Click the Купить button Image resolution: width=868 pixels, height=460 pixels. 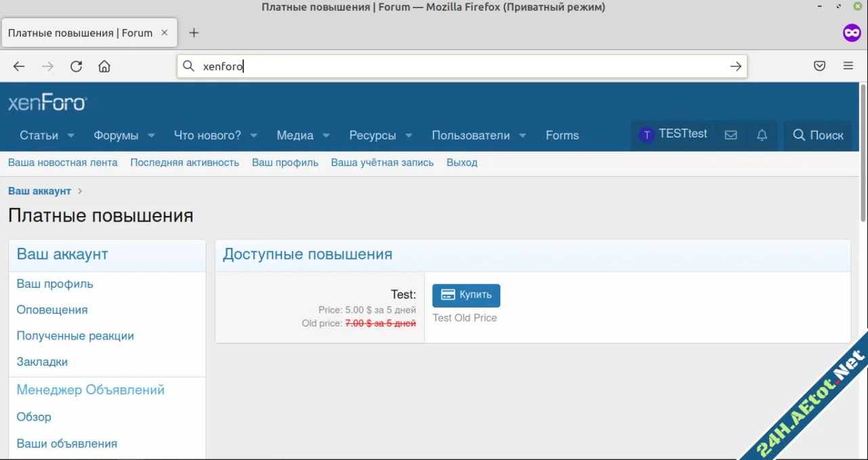pyautogui.click(x=466, y=295)
